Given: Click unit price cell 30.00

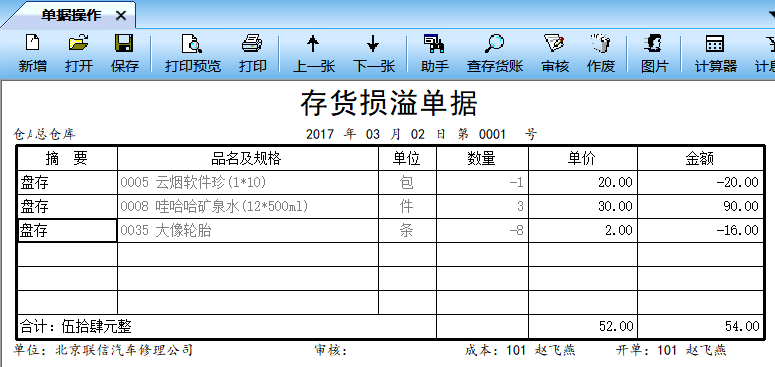Looking at the screenshot, I should (583, 206).
